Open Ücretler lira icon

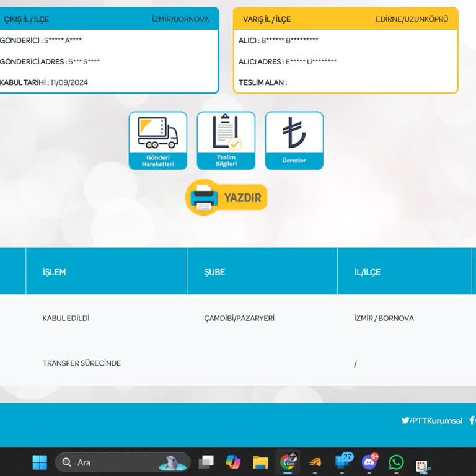[x=294, y=140]
